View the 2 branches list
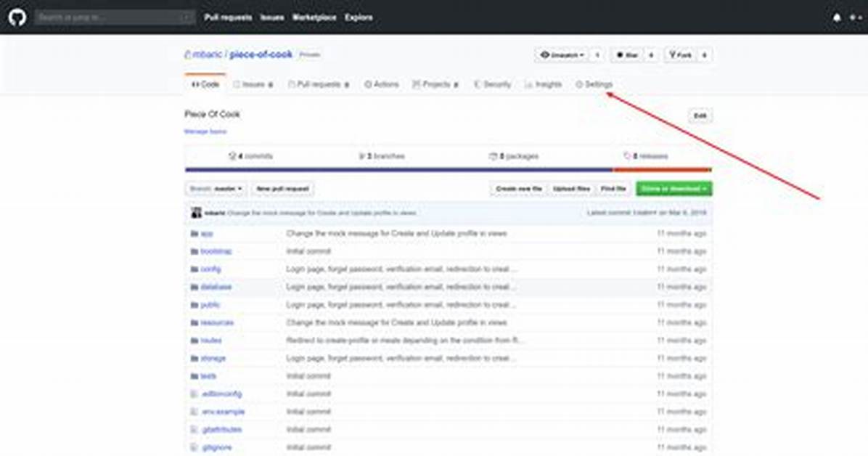 (x=382, y=156)
